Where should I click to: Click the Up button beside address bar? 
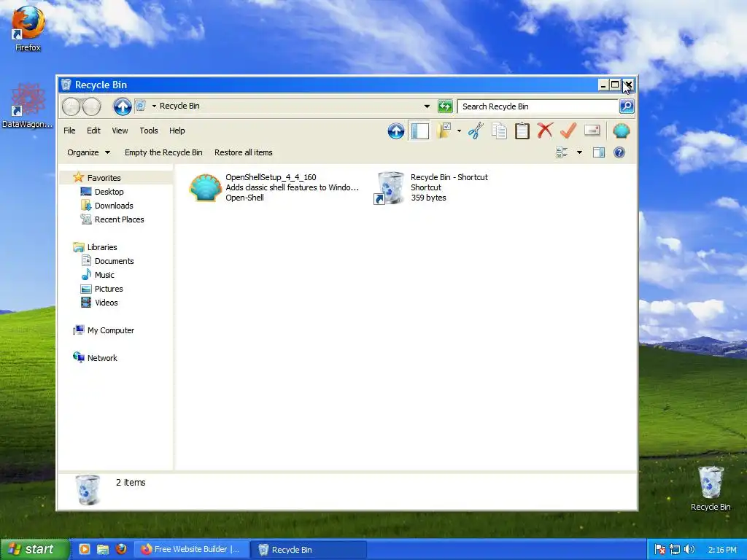[x=123, y=106]
